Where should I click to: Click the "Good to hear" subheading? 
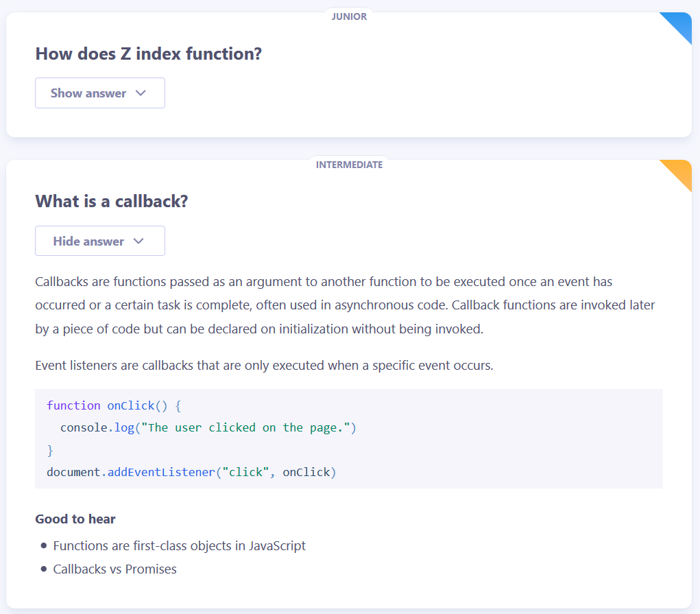click(75, 519)
